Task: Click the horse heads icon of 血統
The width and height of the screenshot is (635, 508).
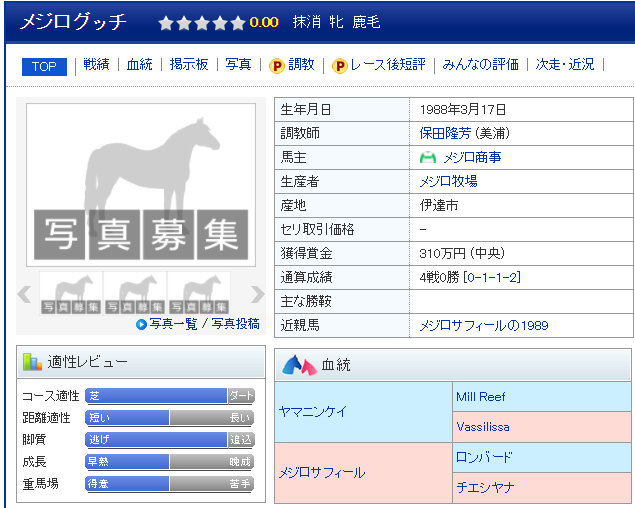Action: (x=299, y=365)
